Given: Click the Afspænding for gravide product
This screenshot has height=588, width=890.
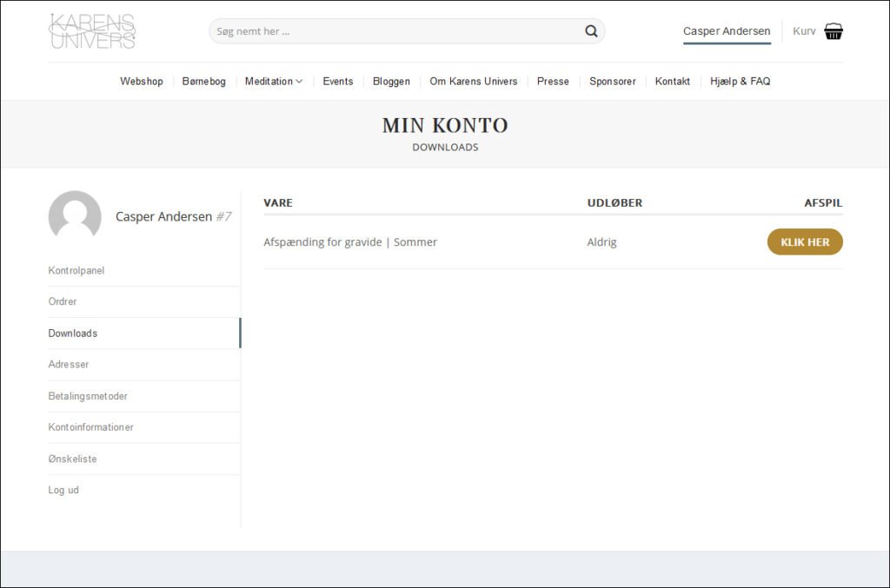Looking at the screenshot, I should 350,242.
